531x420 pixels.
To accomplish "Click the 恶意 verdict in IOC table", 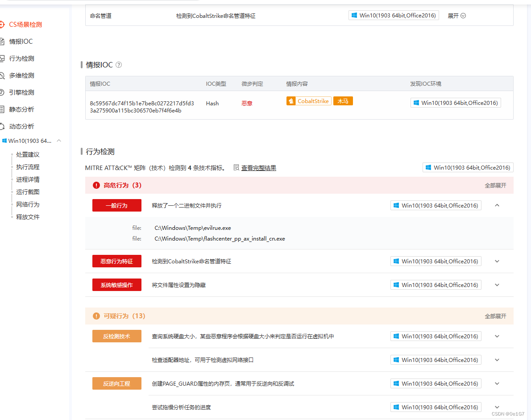I will (247, 103).
